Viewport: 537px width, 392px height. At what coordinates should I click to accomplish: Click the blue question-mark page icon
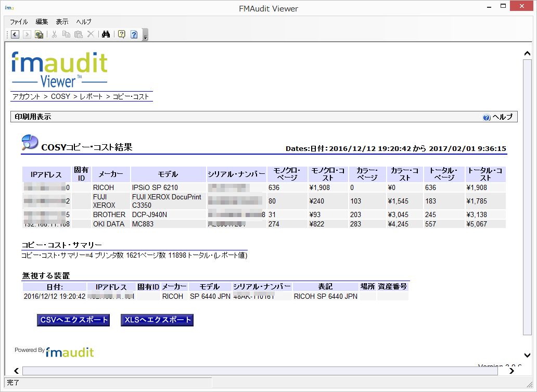pos(134,34)
